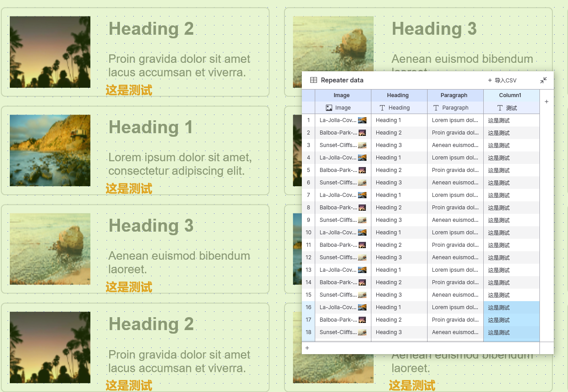Viewport: 568px width, 392px height.
Task: Click Heading 3 cell in row 18
Action: coord(399,332)
